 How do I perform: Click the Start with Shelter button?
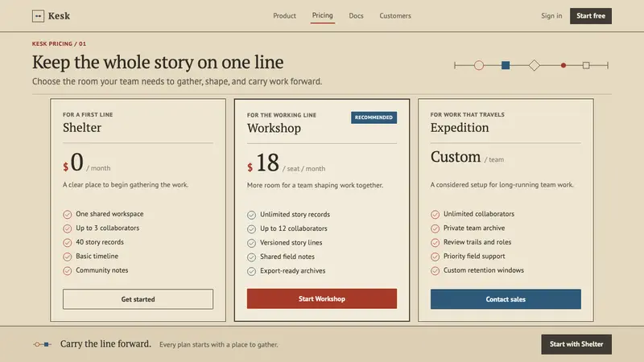click(576, 344)
